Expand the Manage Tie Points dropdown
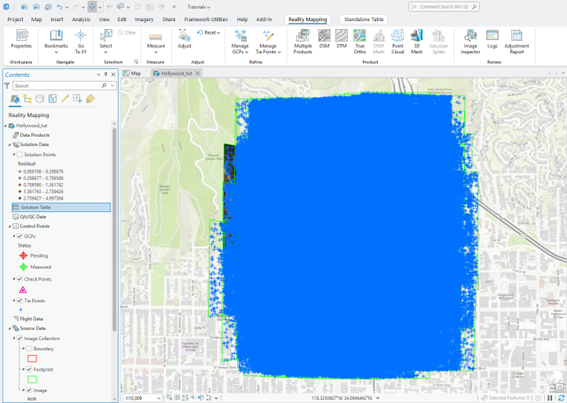The width and height of the screenshot is (567, 403). click(268, 42)
